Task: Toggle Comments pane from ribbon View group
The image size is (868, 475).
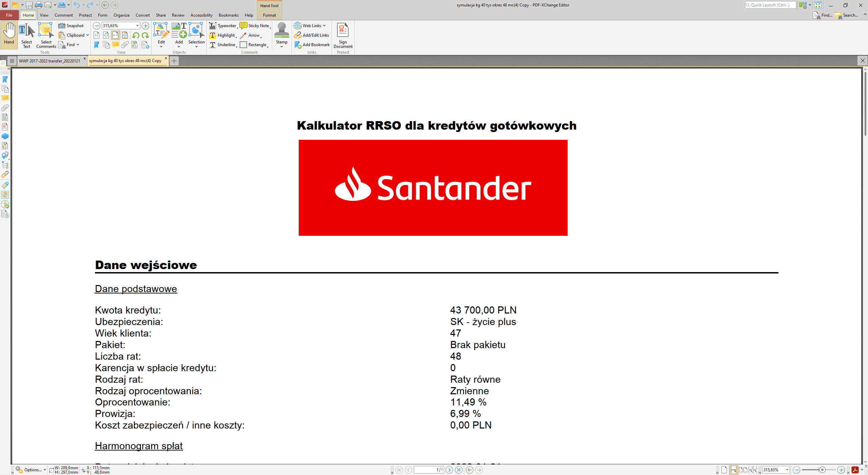Action: (x=116, y=45)
